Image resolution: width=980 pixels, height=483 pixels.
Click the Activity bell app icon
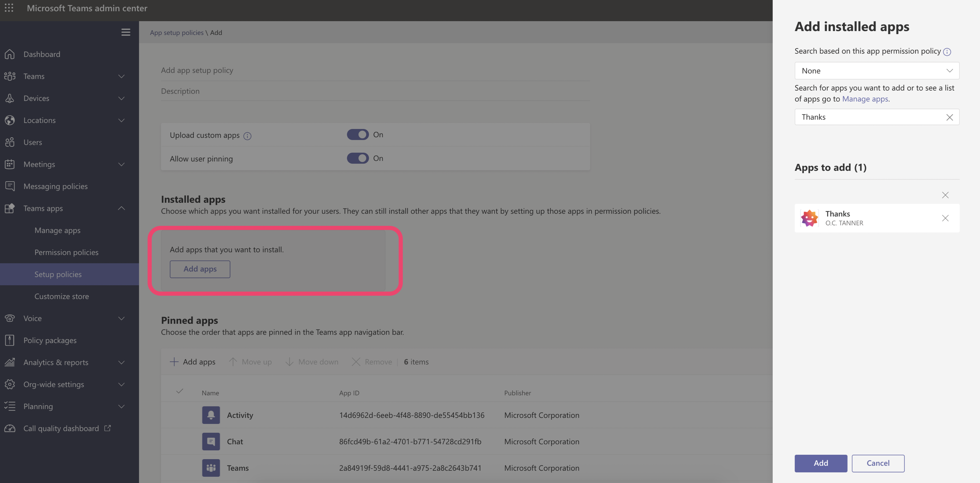click(211, 415)
